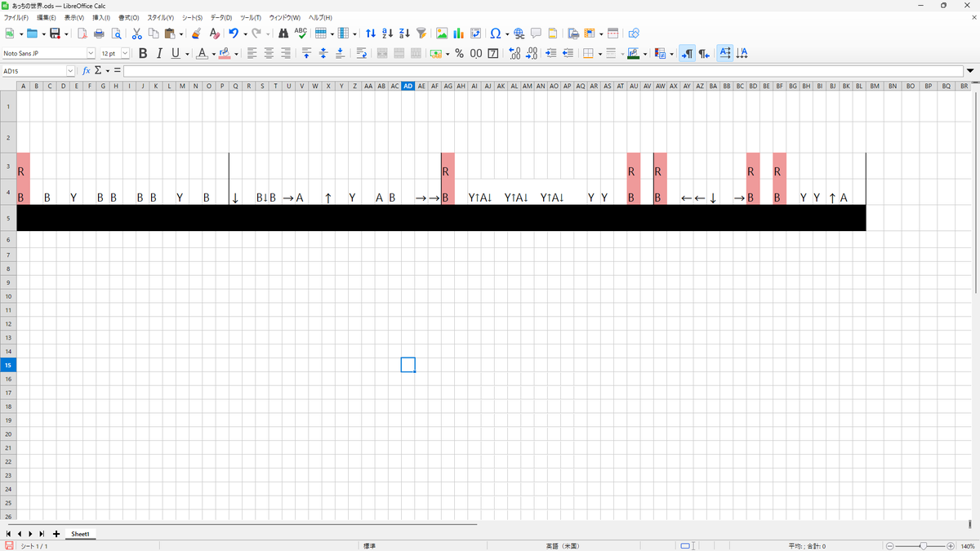The width and height of the screenshot is (980, 551).
Task: Toggle Underline formatting
Action: [x=175, y=53]
